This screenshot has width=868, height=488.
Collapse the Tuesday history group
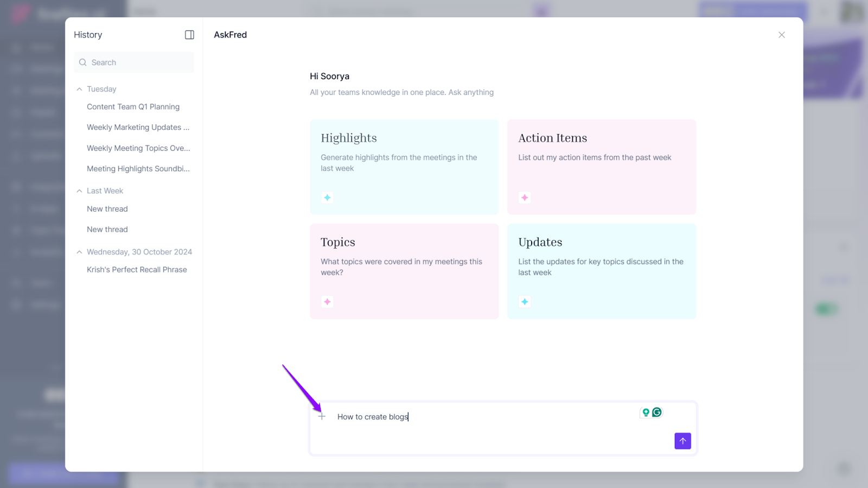click(80, 89)
